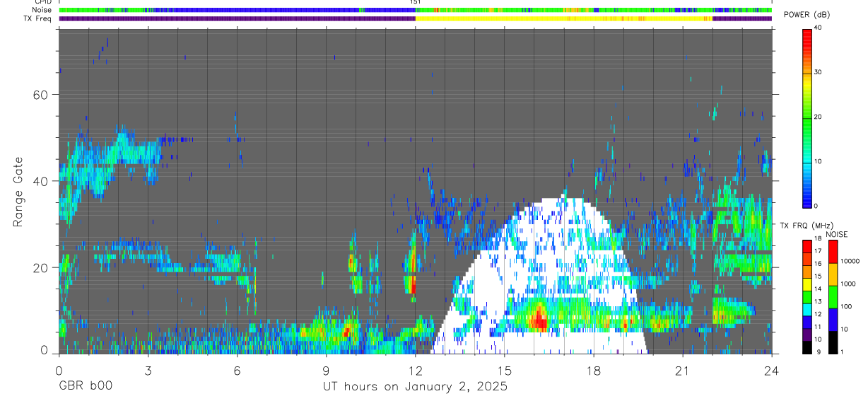
Task: Click the 16 label on the TX FRQ scale
Action: (x=818, y=264)
